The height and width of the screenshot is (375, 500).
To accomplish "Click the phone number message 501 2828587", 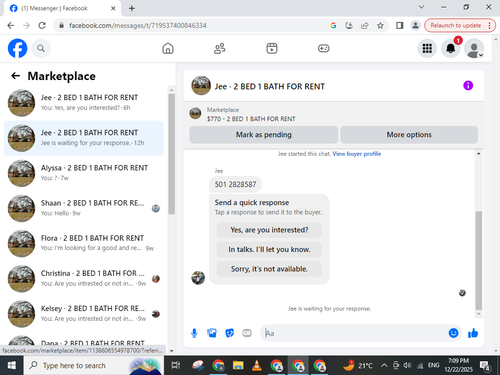I will click(235, 184).
